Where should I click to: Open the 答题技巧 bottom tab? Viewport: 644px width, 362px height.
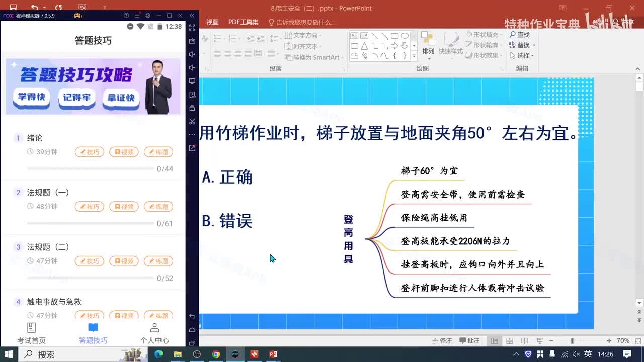[x=93, y=334]
